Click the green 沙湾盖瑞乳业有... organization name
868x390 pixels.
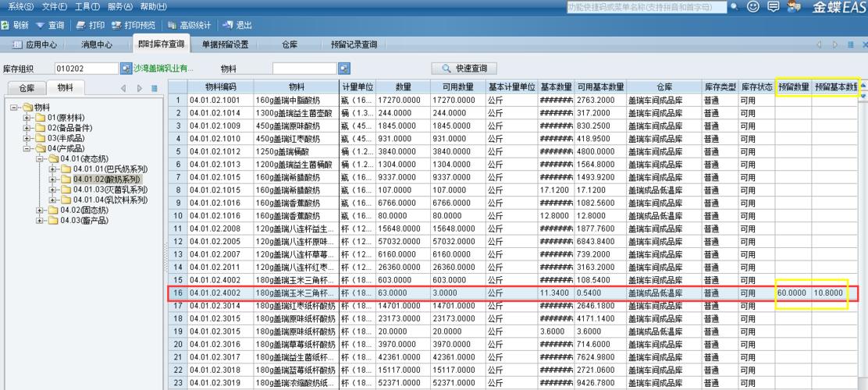click(163, 69)
